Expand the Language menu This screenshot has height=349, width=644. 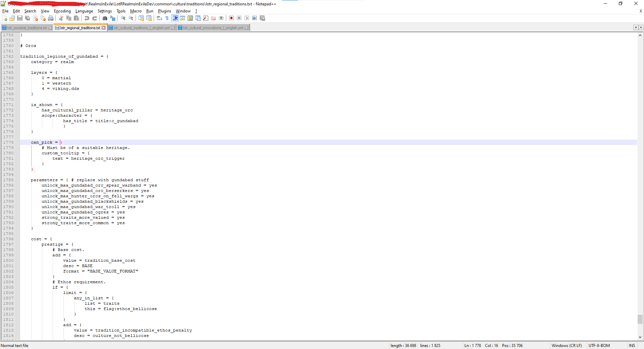coord(84,11)
